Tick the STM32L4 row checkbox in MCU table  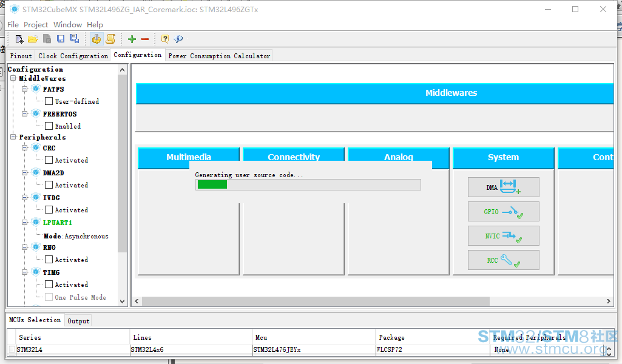[x=12, y=349]
